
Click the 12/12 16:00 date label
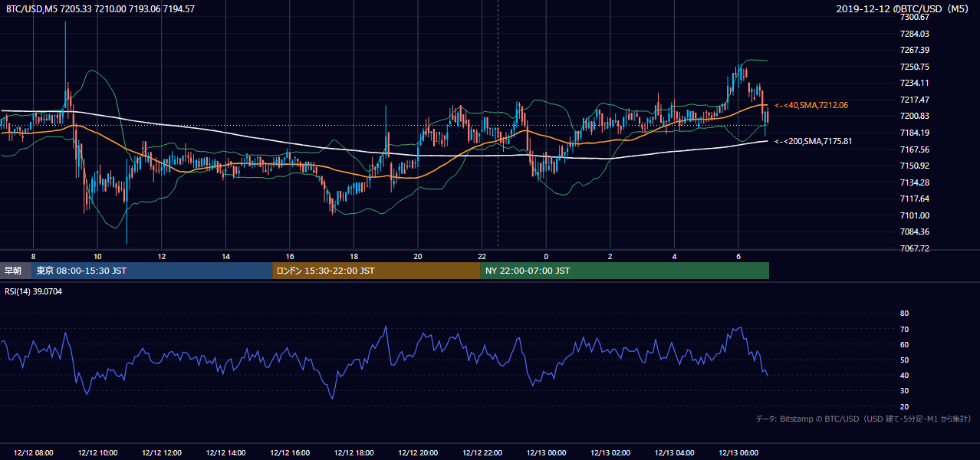pyautogui.click(x=290, y=453)
